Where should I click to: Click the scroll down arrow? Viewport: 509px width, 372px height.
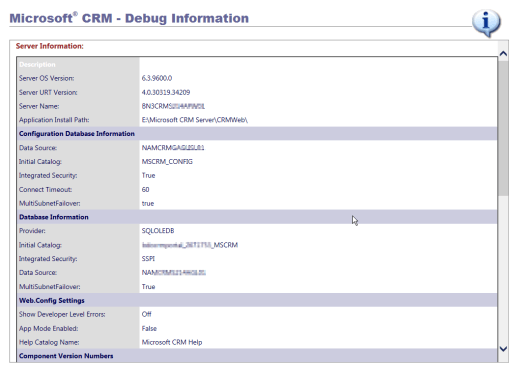[x=503, y=349]
